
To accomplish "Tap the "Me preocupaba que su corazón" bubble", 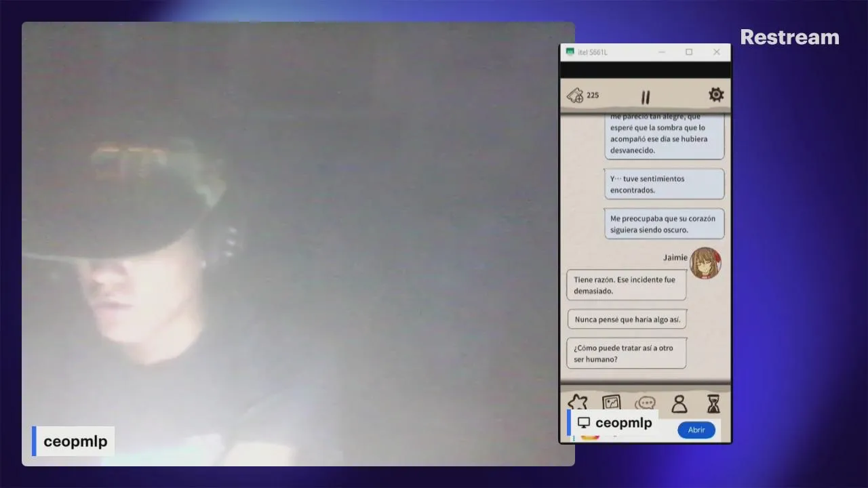I will pyautogui.click(x=664, y=224).
